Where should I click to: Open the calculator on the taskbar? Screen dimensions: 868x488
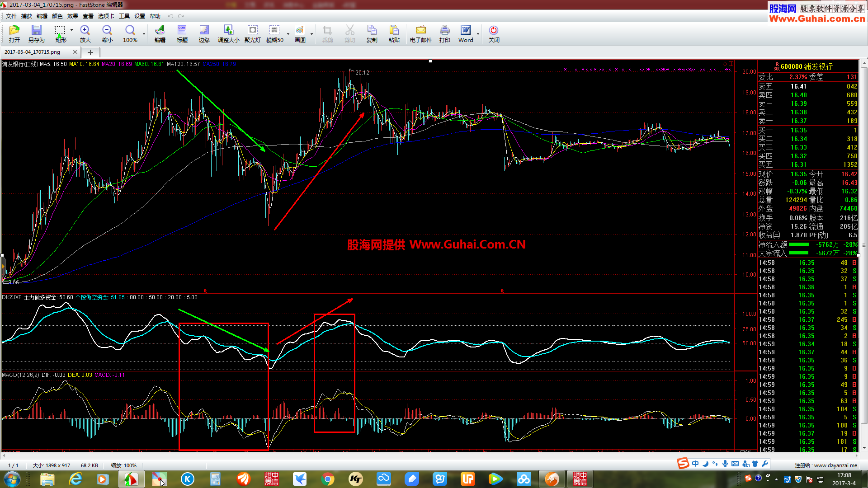(215, 479)
